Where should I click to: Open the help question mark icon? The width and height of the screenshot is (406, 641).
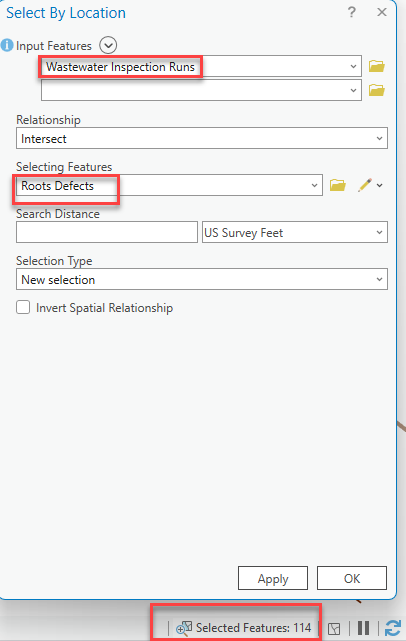point(352,12)
